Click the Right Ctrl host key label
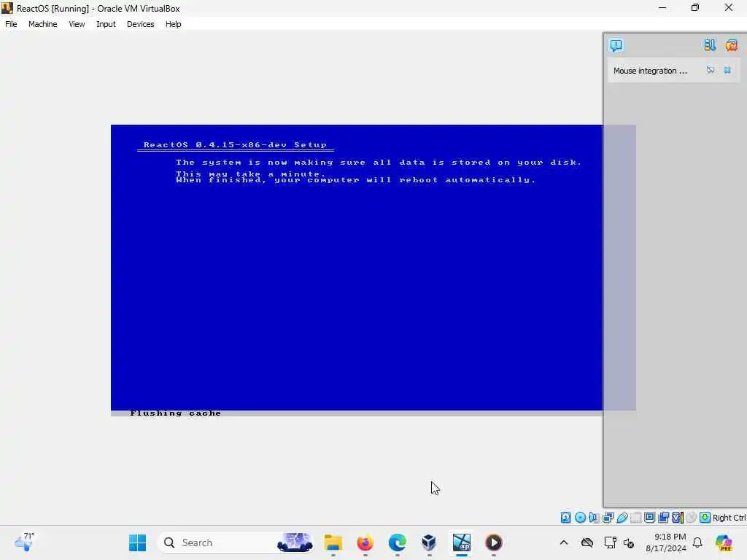Viewport: 747px width, 560px height. 729,518
